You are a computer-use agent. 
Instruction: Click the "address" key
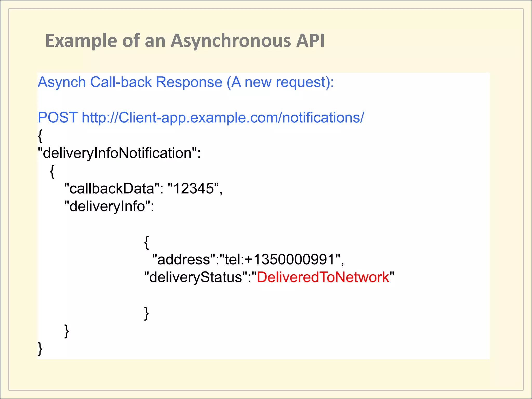pos(184,260)
